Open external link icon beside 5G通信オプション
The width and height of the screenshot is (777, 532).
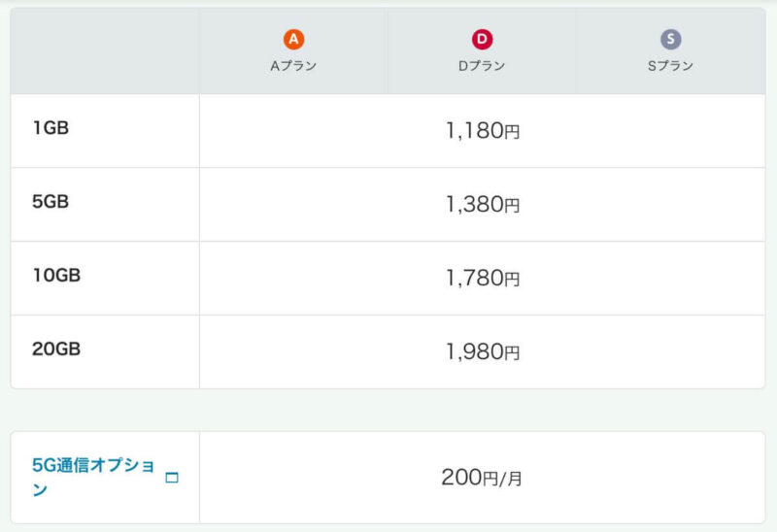tap(172, 478)
